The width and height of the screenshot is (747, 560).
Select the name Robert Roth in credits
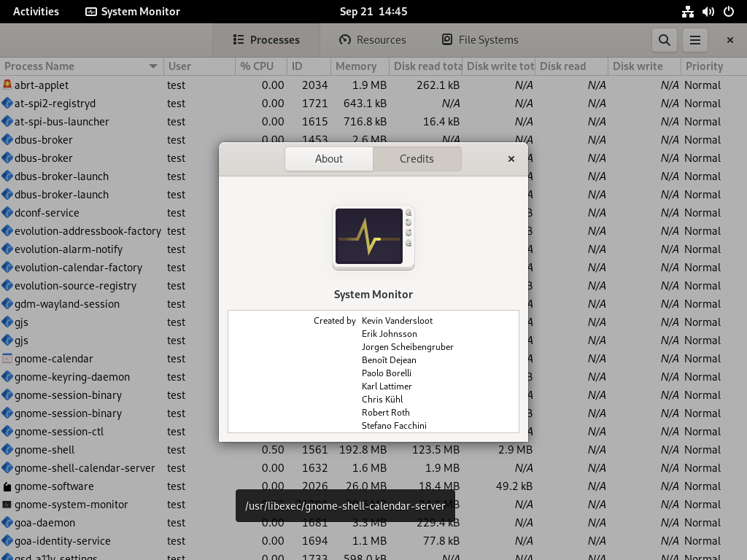tap(385, 413)
